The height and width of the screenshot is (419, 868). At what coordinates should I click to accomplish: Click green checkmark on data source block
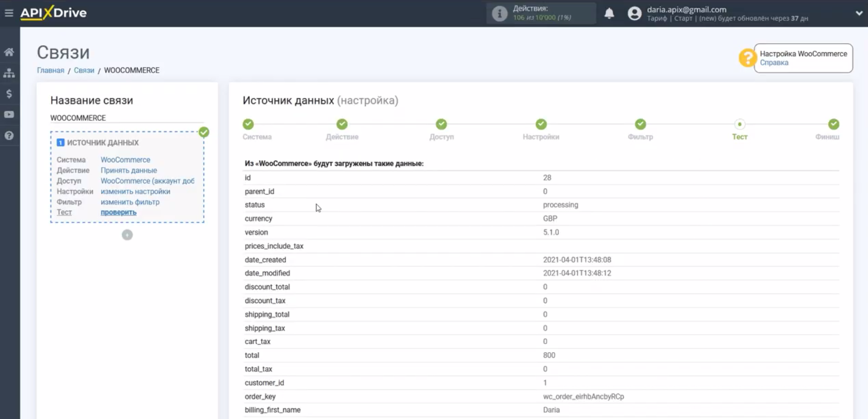(204, 132)
